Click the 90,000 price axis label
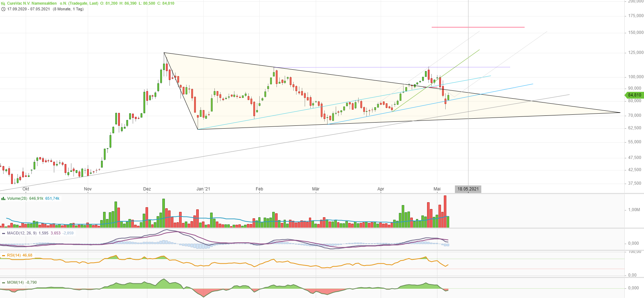Viewport: 644px width, 298px height. click(x=635, y=88)
